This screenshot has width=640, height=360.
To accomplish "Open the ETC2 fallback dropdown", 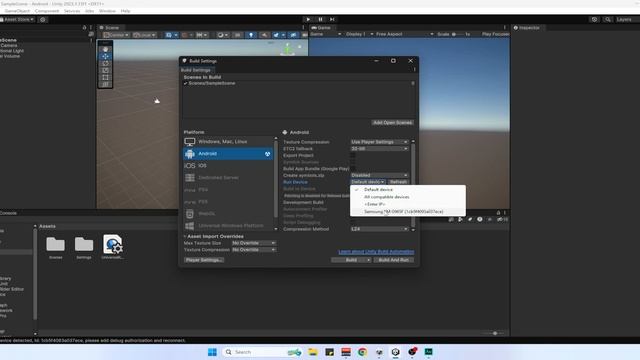I will tap(379, 149).
